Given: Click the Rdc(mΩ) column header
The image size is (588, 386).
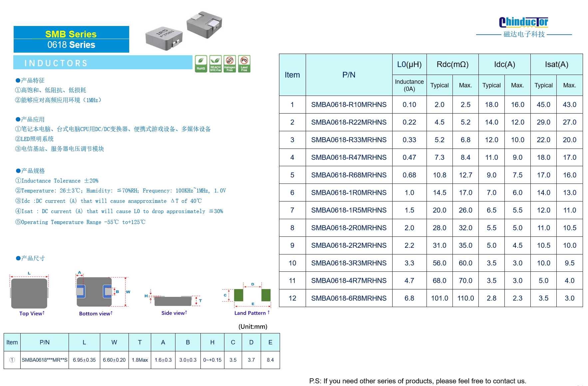Looking at the screenshot, I should [452, 64].
